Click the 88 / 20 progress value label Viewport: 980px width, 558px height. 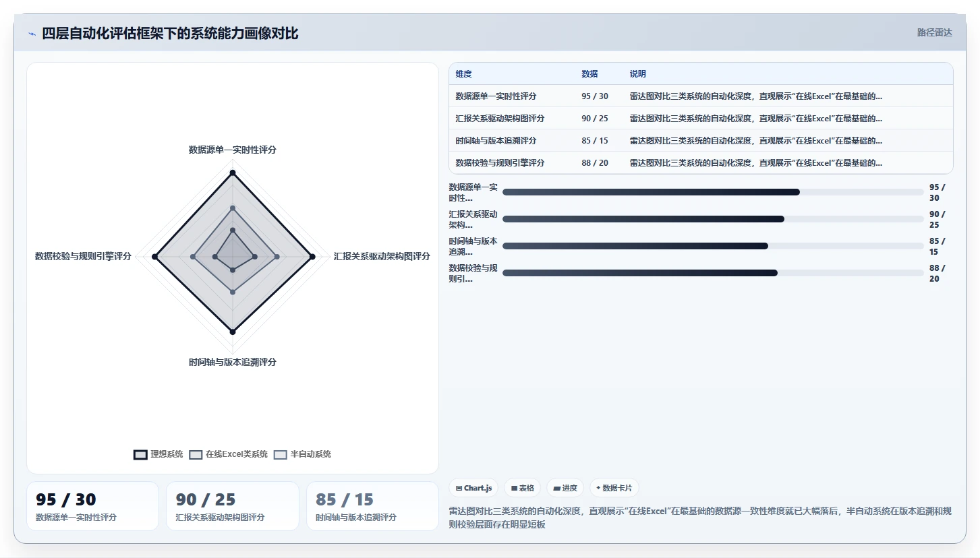[x=938, y=273]
